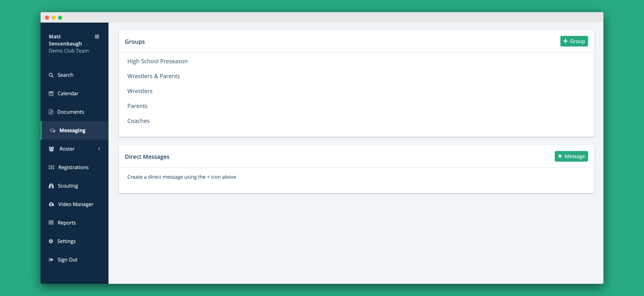The width and height of the screenshot is (644, 296).
Task: Click the Groups panel heading
Action: pyautogui.click(x=135, y=42)
